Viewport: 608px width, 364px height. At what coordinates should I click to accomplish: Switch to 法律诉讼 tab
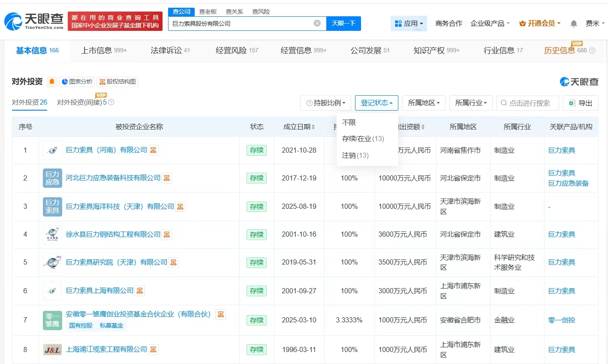pyautogui.click(x=170, y=51)
